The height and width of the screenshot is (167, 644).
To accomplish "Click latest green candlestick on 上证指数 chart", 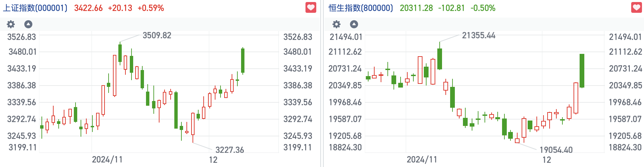I will tap(243, 61).
